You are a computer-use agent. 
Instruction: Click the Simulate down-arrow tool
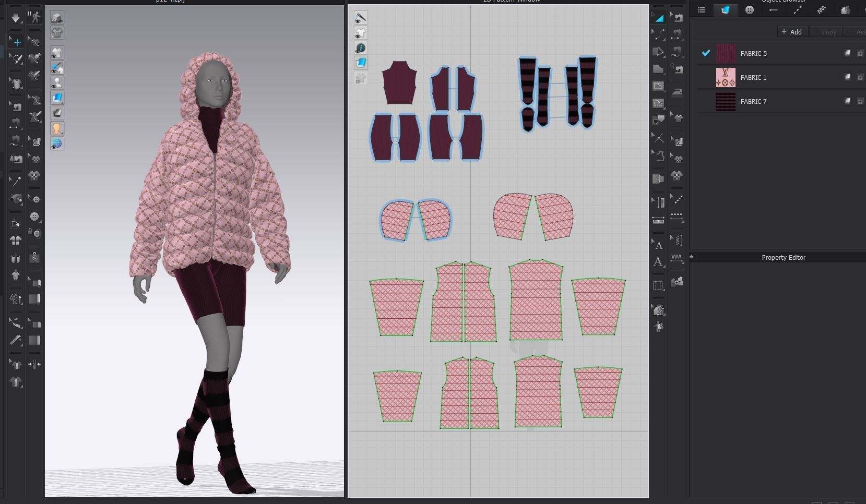[16, 18]
